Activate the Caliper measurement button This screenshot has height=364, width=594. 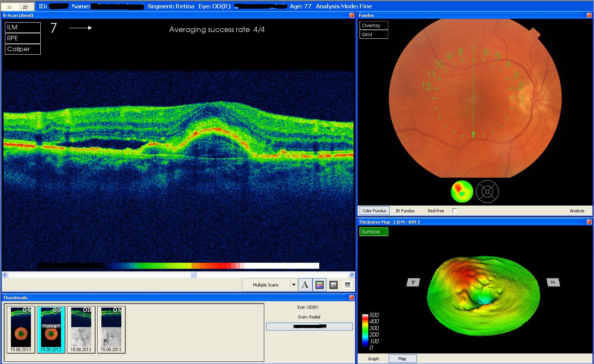(23, 49)
